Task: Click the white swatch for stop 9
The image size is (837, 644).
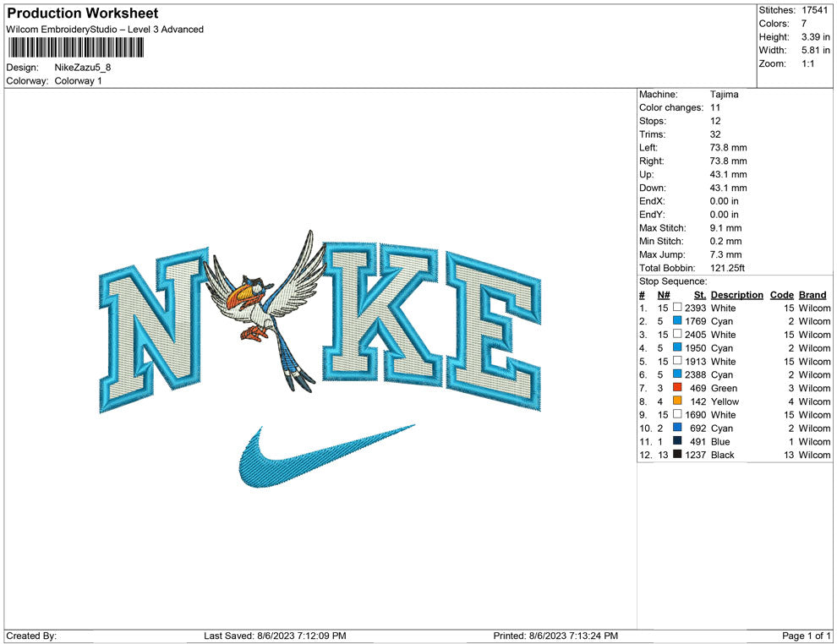Action: coord(677,414)
